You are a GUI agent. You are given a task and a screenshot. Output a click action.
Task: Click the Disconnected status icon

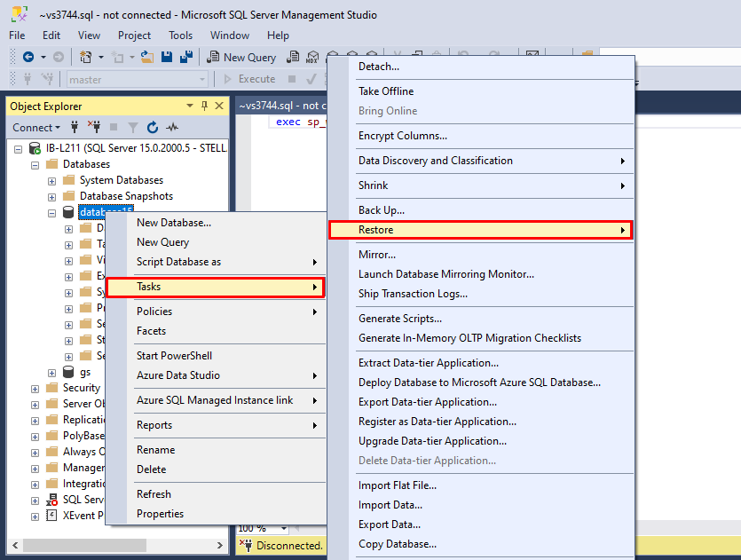(246, 545)
